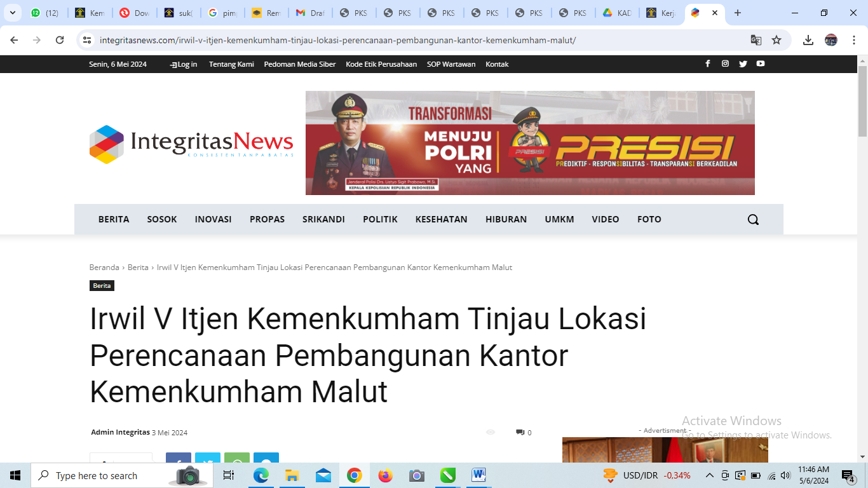Viewport: 868px width, 488px height.
Task: Reload the page
Action: click(60, 40)
